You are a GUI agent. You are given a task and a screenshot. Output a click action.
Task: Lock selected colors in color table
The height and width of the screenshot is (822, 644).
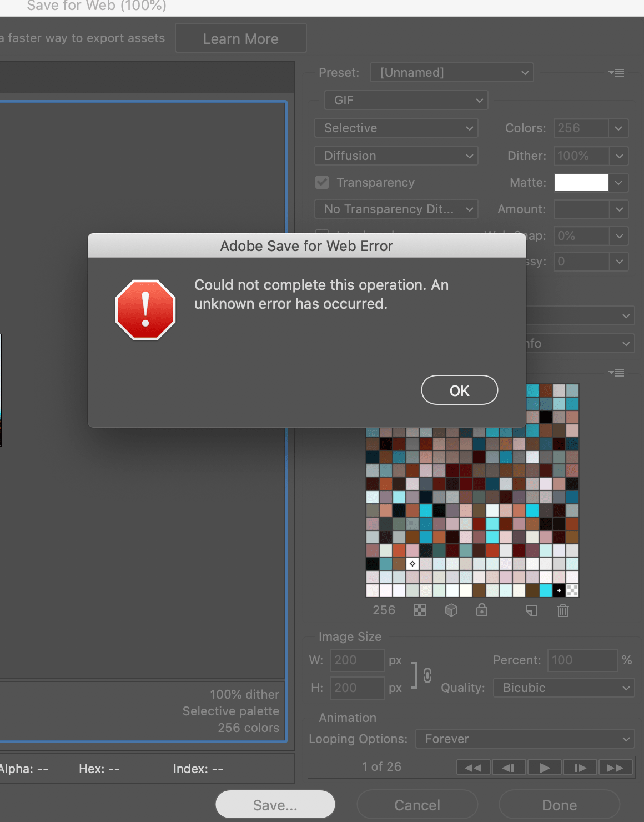pos(482,610)
